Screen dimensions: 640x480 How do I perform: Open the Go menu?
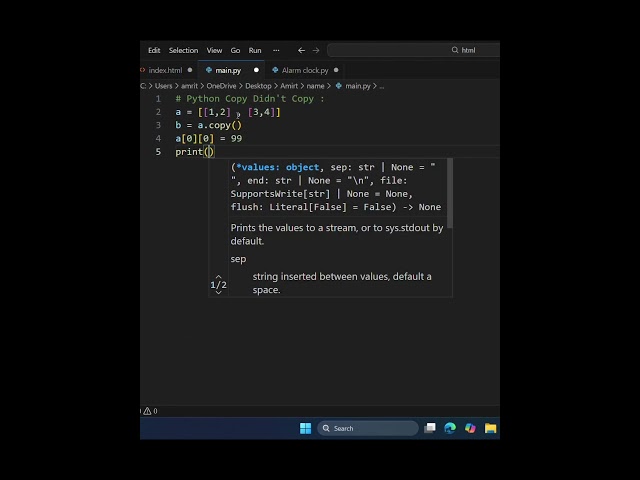coord(235,50)
